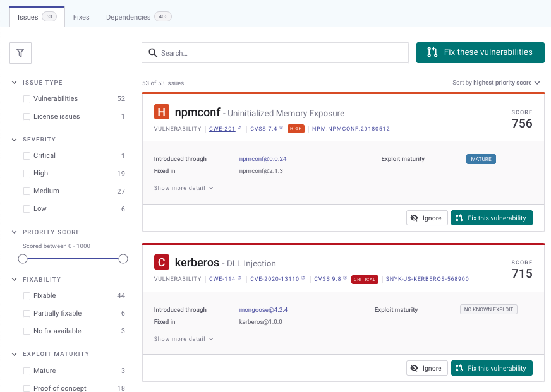Expand Show more detail for kerberos
Screen dimensions: 551x392
(x=183, y=339)
